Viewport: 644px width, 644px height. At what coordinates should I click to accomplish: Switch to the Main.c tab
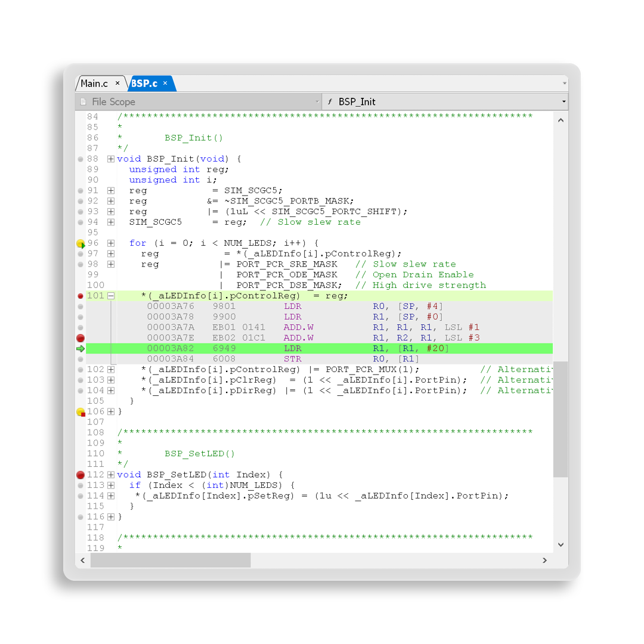click(95, 83)
